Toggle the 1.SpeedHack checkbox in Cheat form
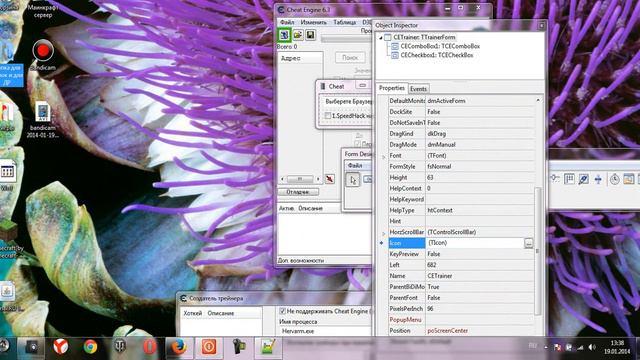The height and width of the screenshot is (360, 640). (327, 116)
